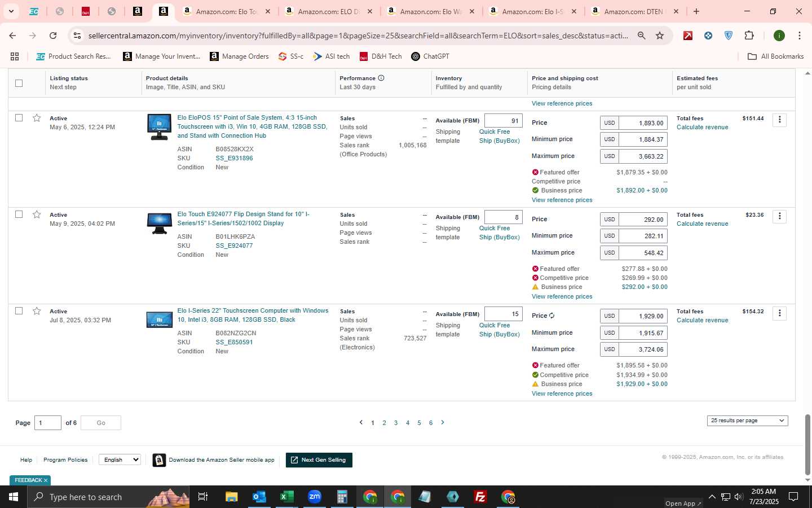Click Performance info icon in table header
The image size is (812, 508).
[381, 78]
